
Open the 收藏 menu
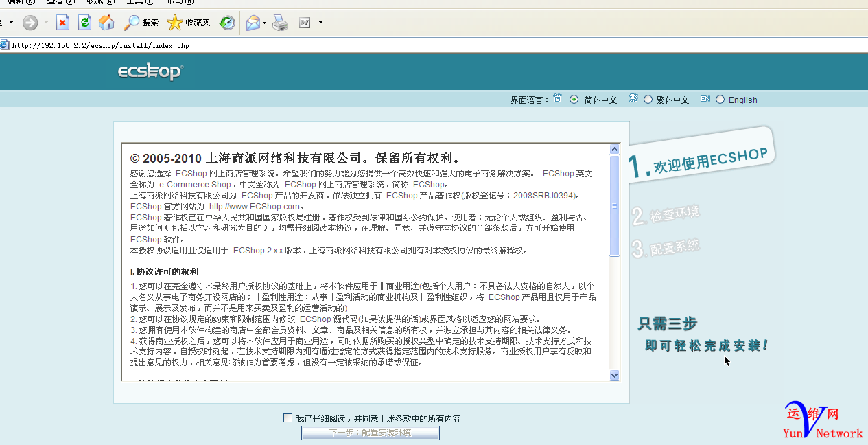[100, 2]
